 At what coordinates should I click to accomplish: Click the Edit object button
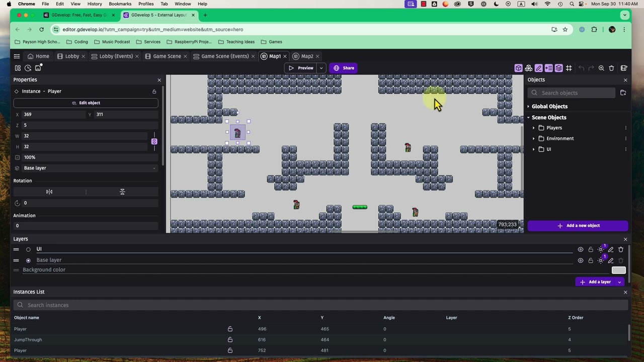pyautogui.click(x=86, y=103)
